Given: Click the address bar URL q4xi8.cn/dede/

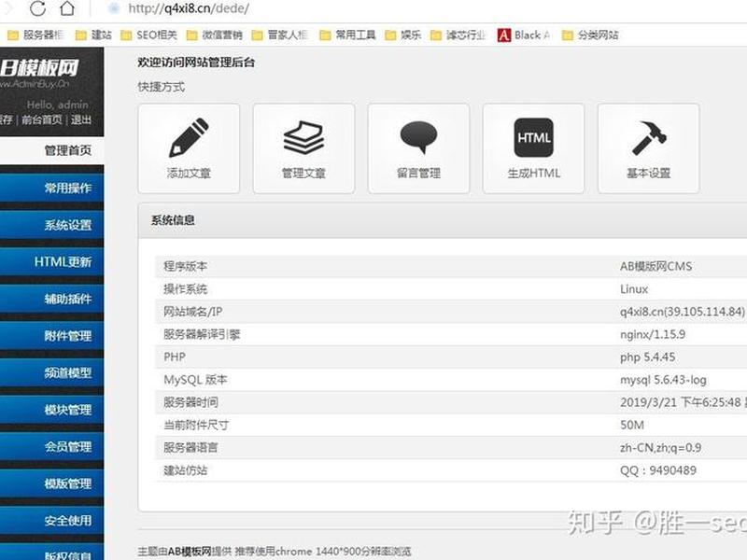Looking at the screenshot, I should (189, 8).
